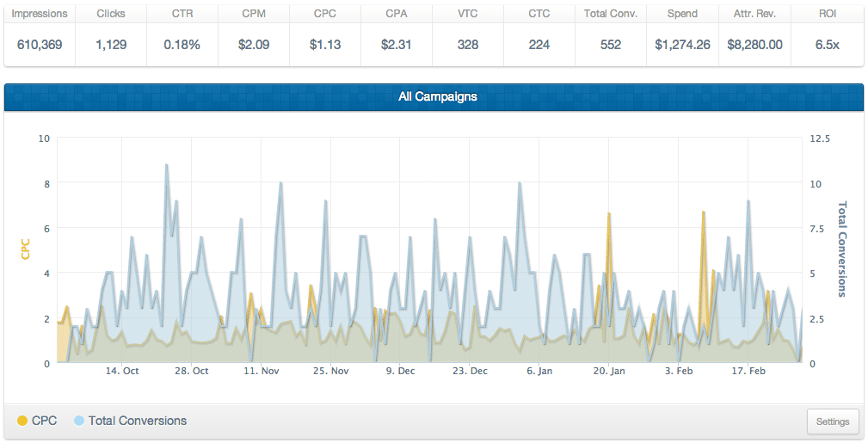Click the Spend value $1,274.26
The image size is (868, 443).
pos(682,45)
